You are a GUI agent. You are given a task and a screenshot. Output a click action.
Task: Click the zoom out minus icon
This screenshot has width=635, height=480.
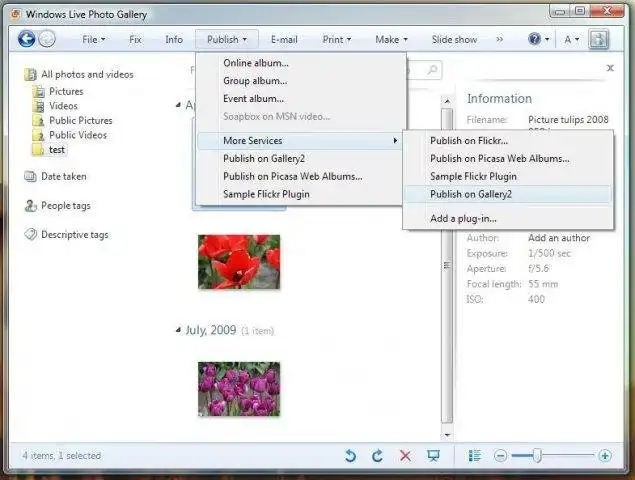click(x=501, y=456)
